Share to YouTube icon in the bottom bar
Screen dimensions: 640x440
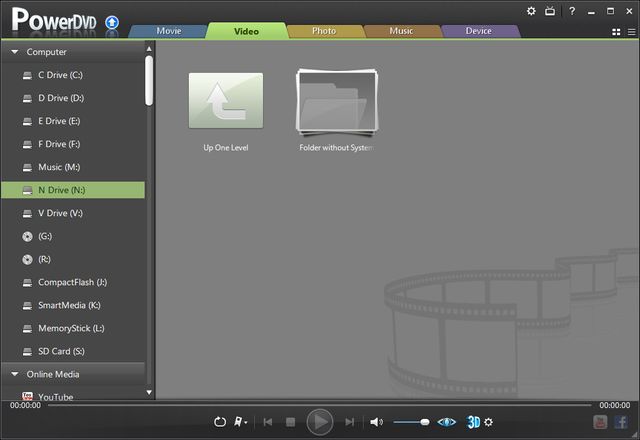point(600,422)
